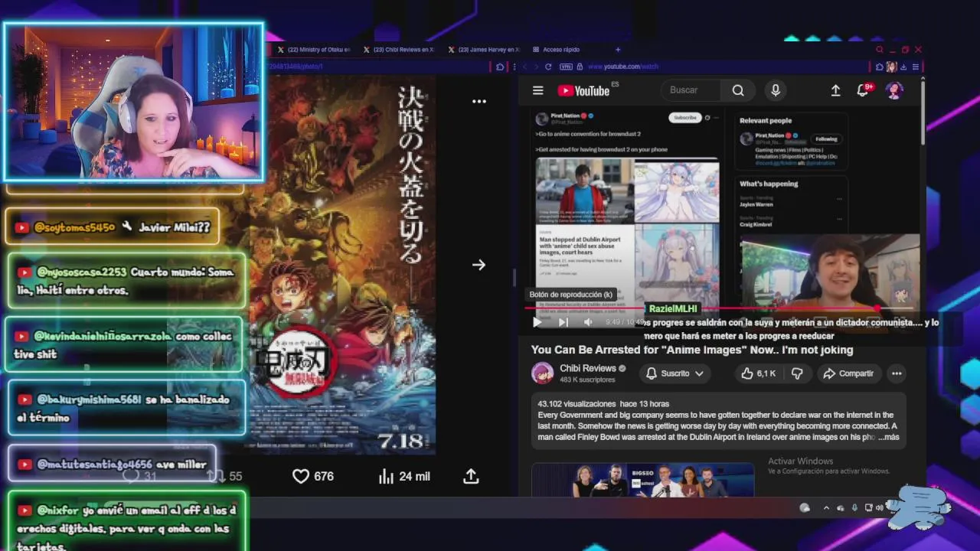Mute the video volume speaker icon
Image resolution: width=980 pixels, height=551 pixels.
click(588, 322)
